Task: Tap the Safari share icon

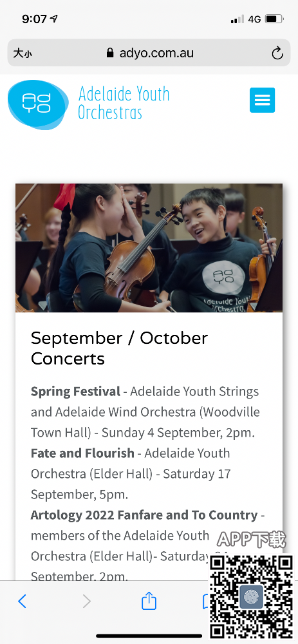Action: [149, 601]
